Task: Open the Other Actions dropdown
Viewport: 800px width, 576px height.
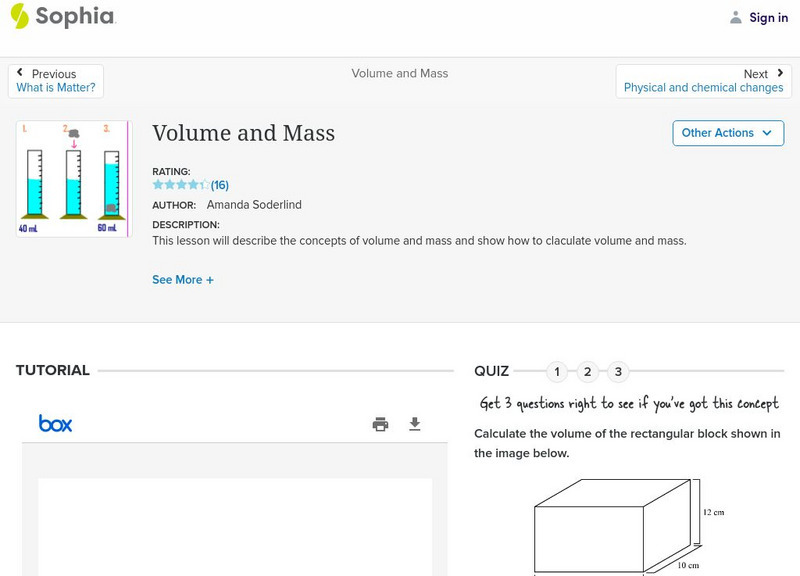Action: (727, 133)
